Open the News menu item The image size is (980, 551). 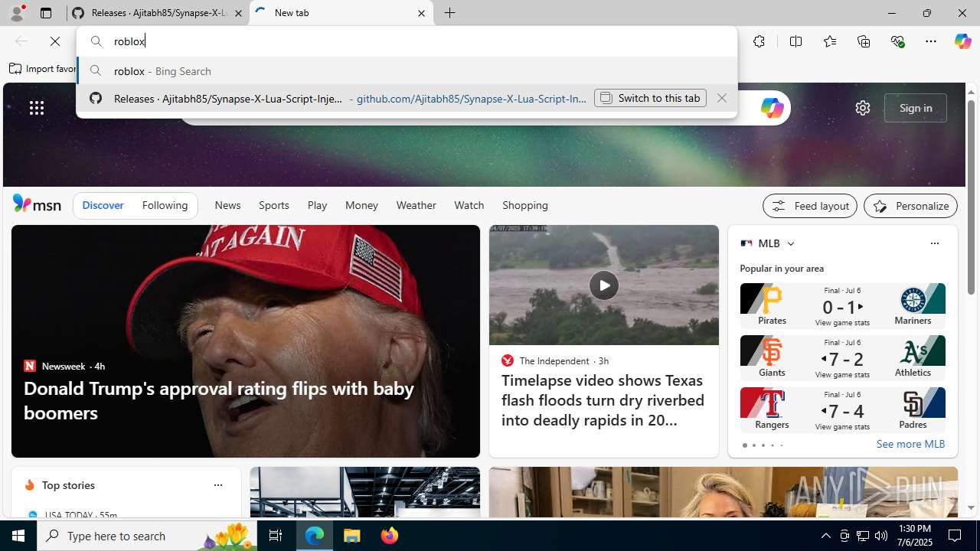[x=227, y=205]
